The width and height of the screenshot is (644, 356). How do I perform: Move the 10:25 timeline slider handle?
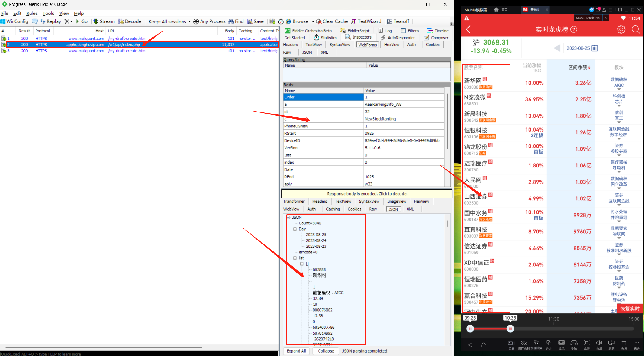[510, 328]
